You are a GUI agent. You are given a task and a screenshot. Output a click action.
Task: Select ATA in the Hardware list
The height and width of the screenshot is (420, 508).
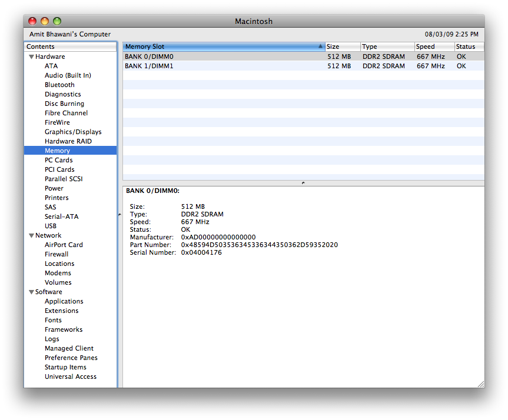coord(51,66)
